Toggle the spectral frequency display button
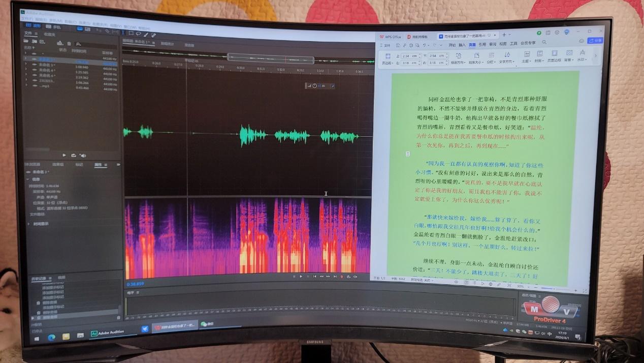644x363 pixels. [x=80, y=28]
